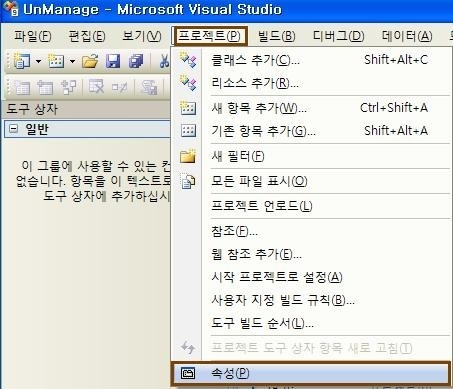The width and height of the screenshot is (453, 389).
Task: Click the Open File folder icon
Action: point(90,61)
